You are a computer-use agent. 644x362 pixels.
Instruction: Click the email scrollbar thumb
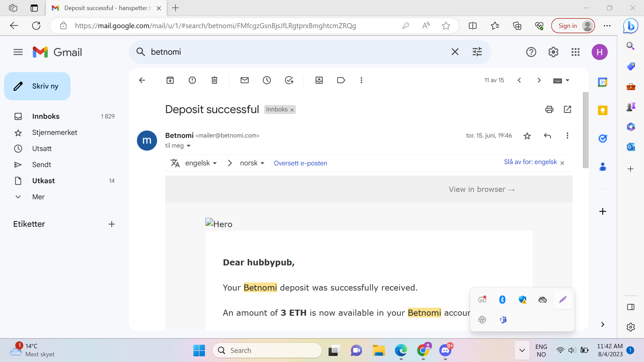point(586,130)
